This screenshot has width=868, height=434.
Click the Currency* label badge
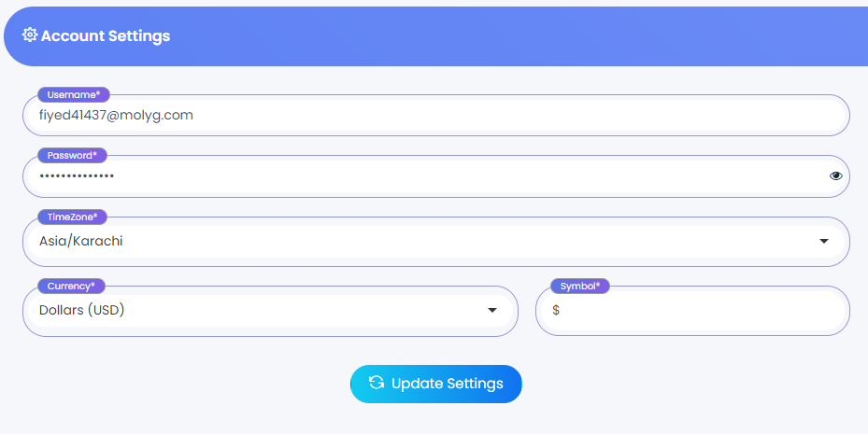point(71,286)
